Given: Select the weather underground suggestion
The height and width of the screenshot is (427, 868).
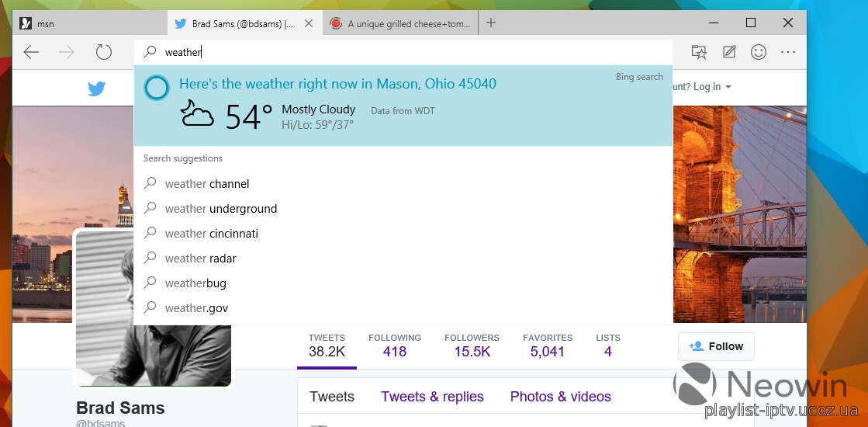Looking at the screenshot, I should tap(403, 209).
